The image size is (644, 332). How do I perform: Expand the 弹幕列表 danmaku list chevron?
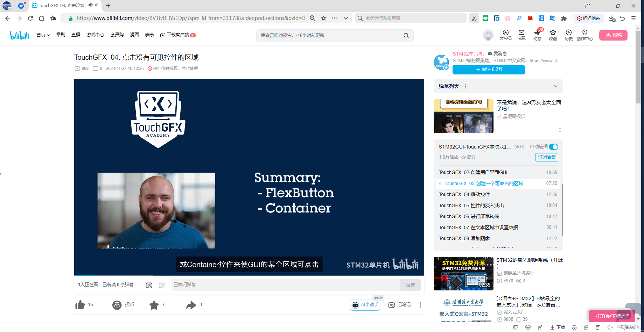point(556,86)
